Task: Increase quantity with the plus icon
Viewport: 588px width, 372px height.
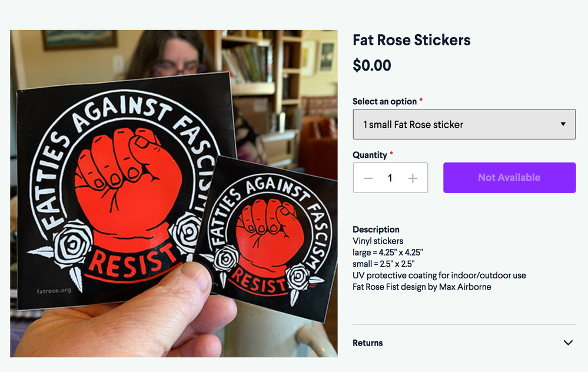Action: pyautogui.click(x=413, y=178)
